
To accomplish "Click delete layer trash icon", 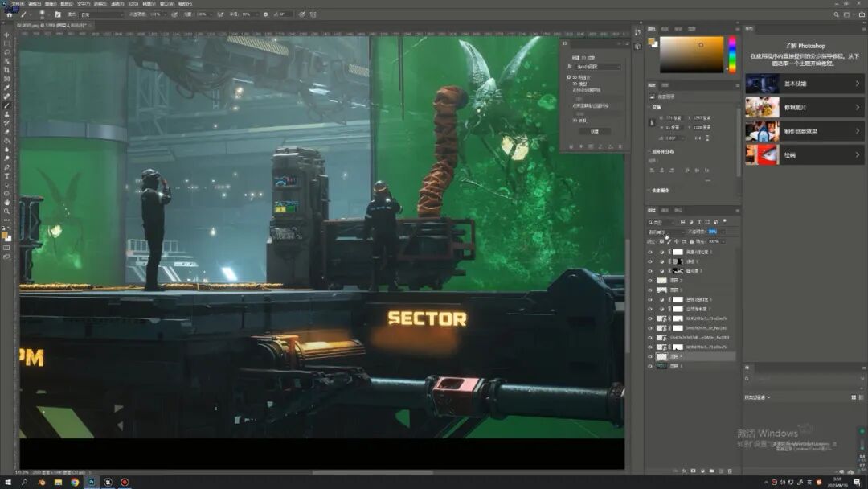I will coord(730,471).
